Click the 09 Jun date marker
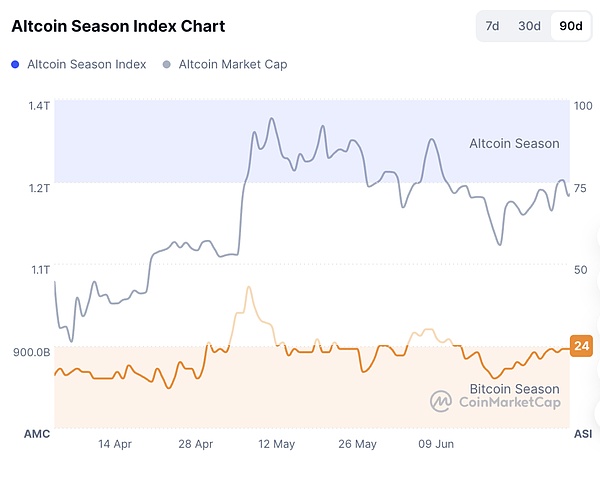This screenshot has height=480, width=600. point(437,443)
